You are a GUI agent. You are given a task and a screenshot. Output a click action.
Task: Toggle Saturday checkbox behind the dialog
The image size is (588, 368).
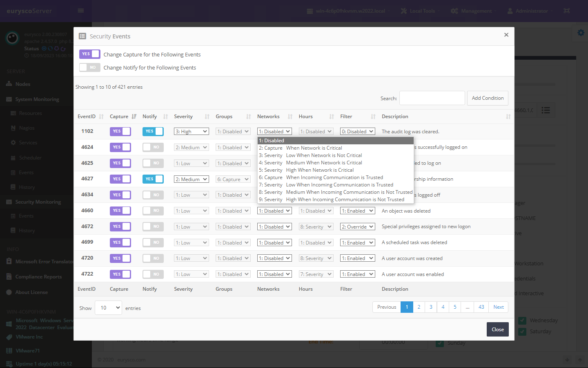click(x=522, y=332)
